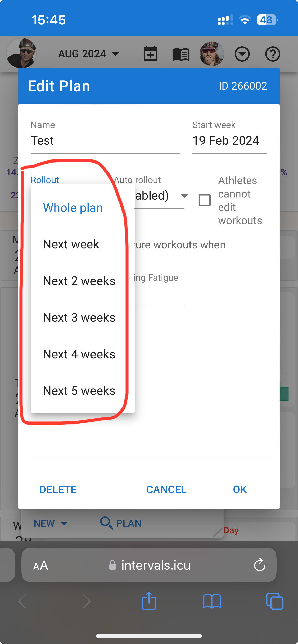The height and width of the screenshot is (644, 298).
Task: Tap the AA reader text size button
Action: [40, 565]
